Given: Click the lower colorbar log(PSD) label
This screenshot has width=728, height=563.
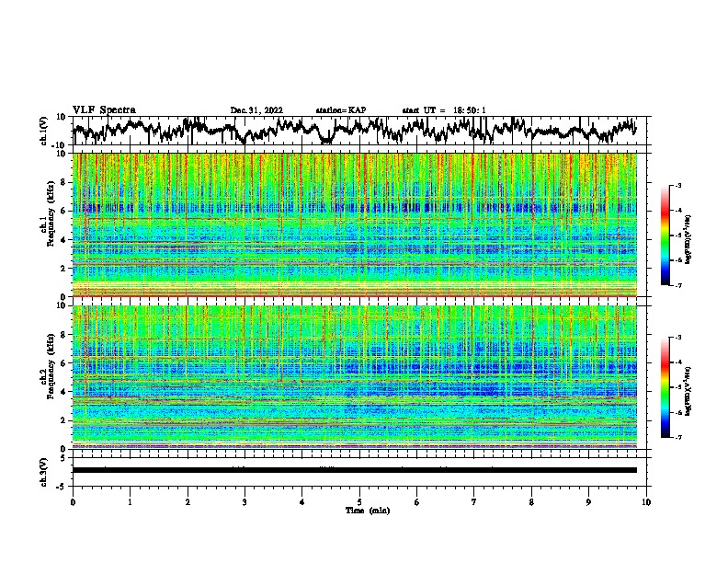Looking at the screenshot, I should [688, 392].
